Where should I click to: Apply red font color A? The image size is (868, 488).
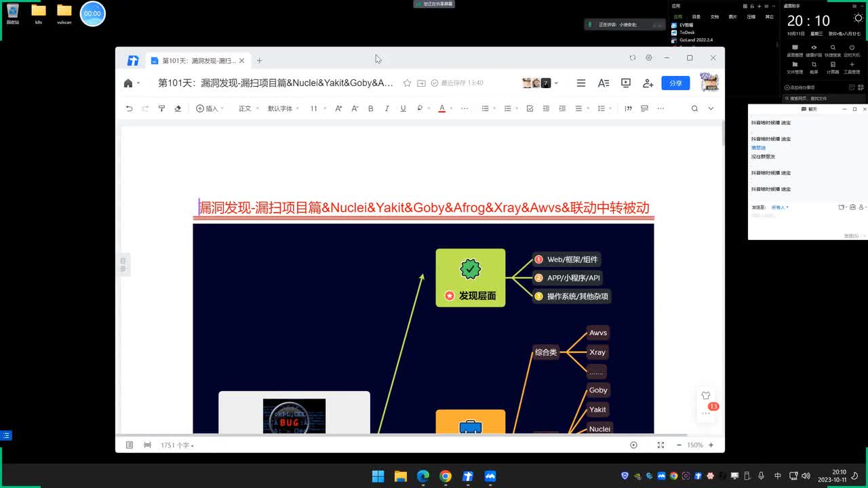(441, 108)
